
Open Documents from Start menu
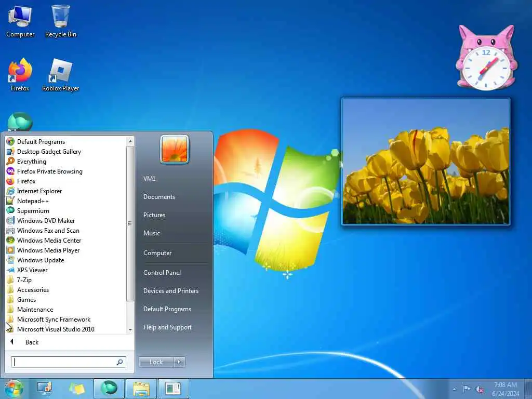click(x=159, y=197)
